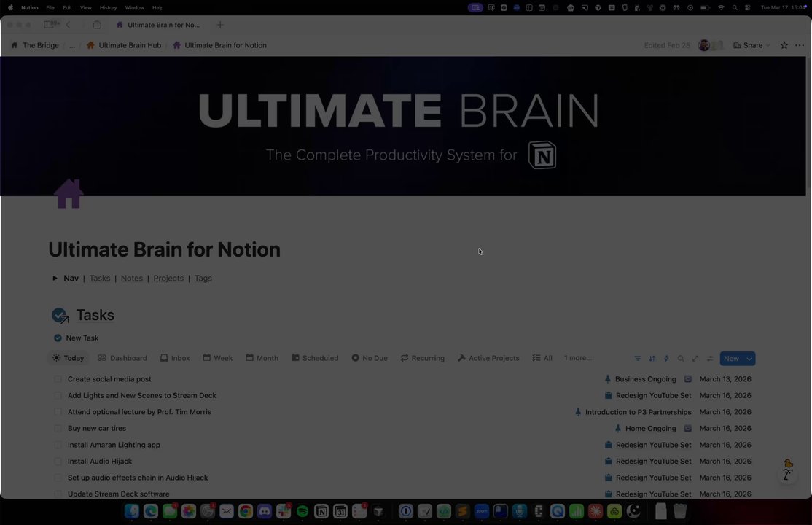Expand the Nav toggle triangle
This screenshot has width=812, height=525.
pos(55,279)
